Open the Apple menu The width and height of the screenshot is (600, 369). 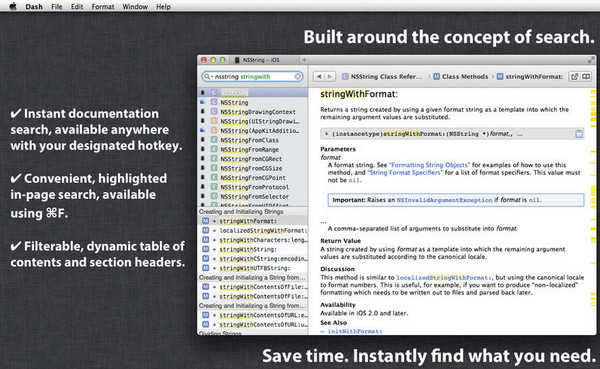(13, 6)
